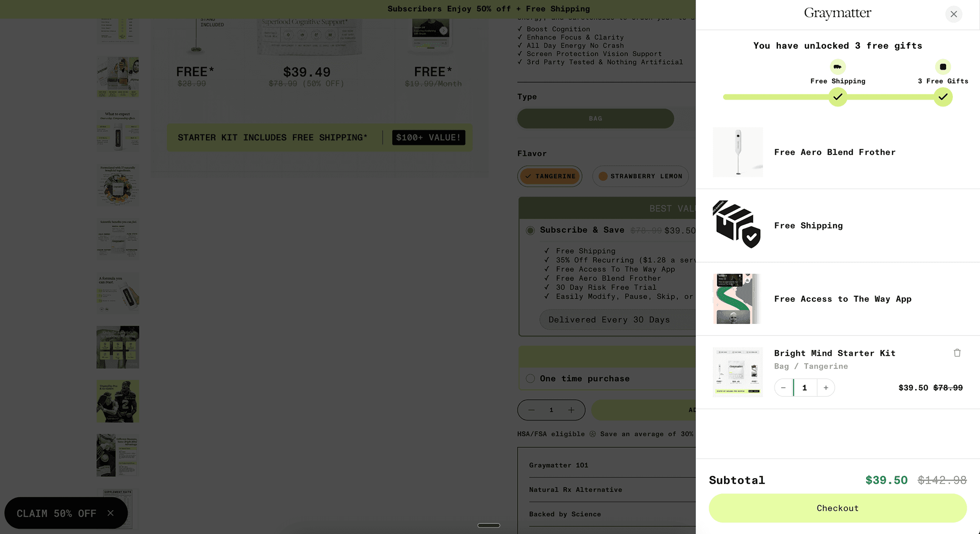Increase cart quantity with plus icon
The height and width of the screenshot is (534, 980).
tap(826, 388)
